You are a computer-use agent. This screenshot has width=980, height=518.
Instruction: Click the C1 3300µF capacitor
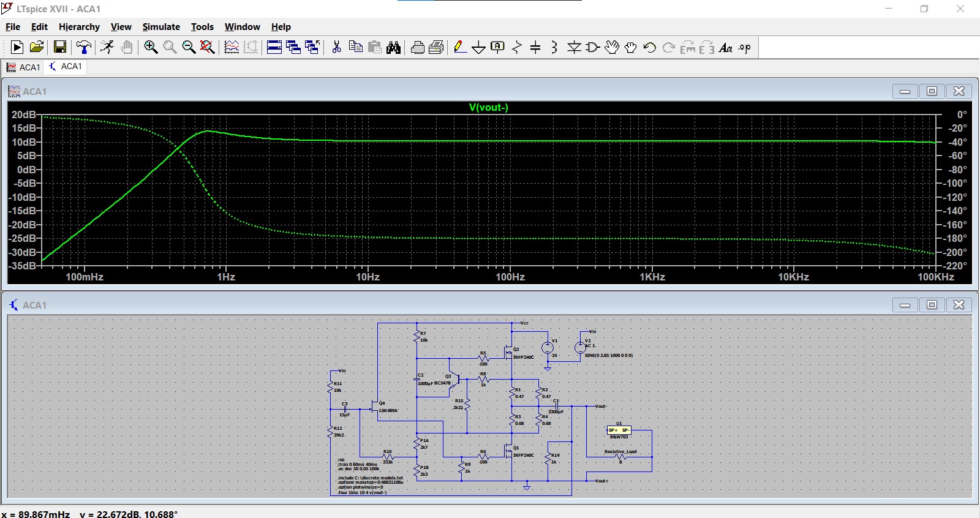[557, 405]
